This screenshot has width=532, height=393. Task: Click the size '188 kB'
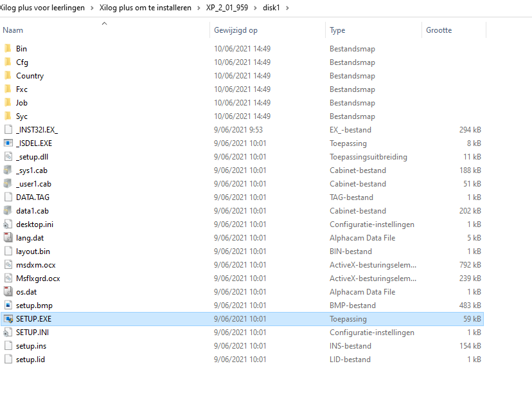470,170
